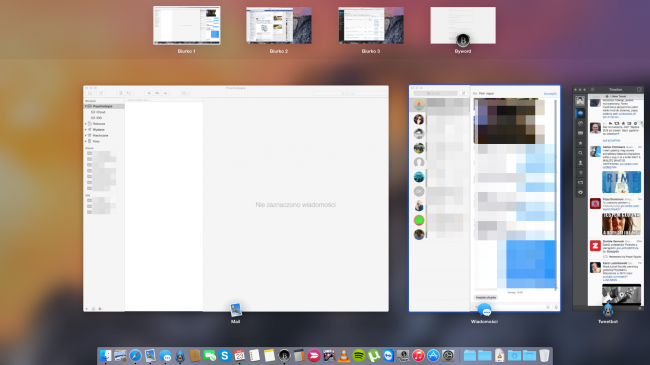
Task: Select the conversation with OK initials avatar
Action: [440, 191]
